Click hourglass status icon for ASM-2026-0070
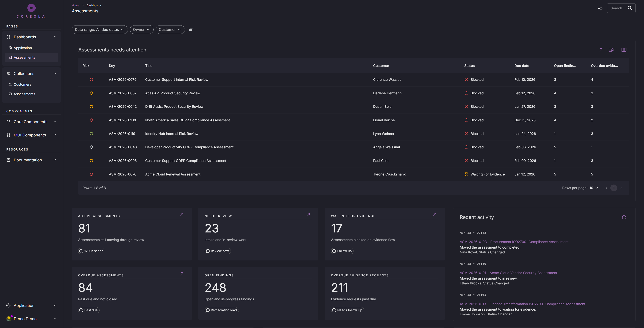644x328 pixels. [x=466, y=174]
